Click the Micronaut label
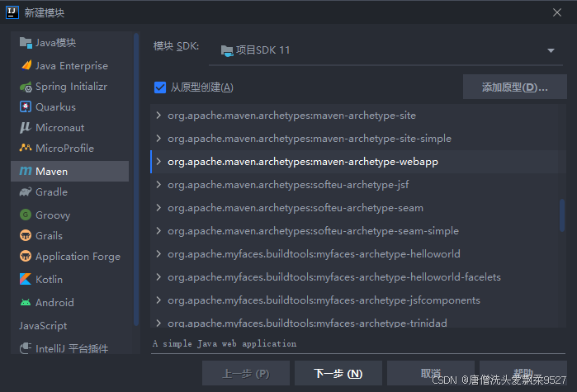Image resolution: width=577 pixels, height=392 pixels. coord(60,128)
